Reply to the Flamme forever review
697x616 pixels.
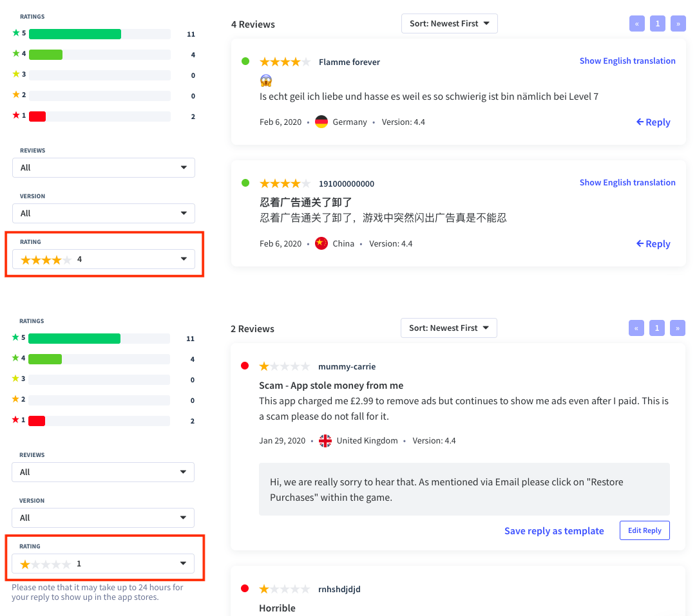point(653,122)
